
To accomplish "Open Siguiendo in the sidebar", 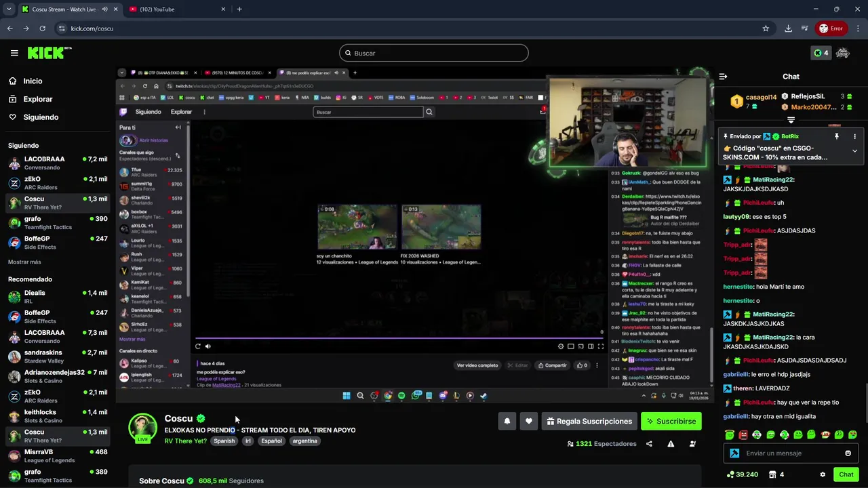I will [x=41, y=117].
